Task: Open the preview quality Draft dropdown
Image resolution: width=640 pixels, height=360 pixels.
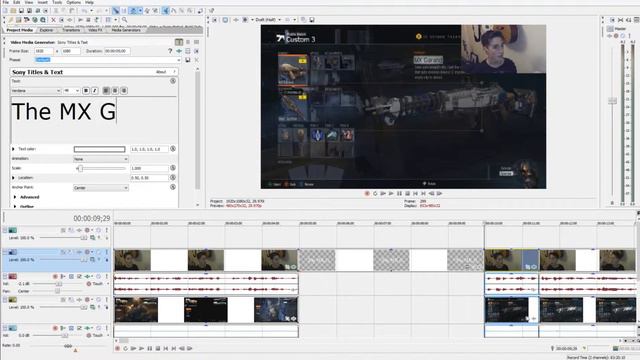Action: (x=268, y=20)
